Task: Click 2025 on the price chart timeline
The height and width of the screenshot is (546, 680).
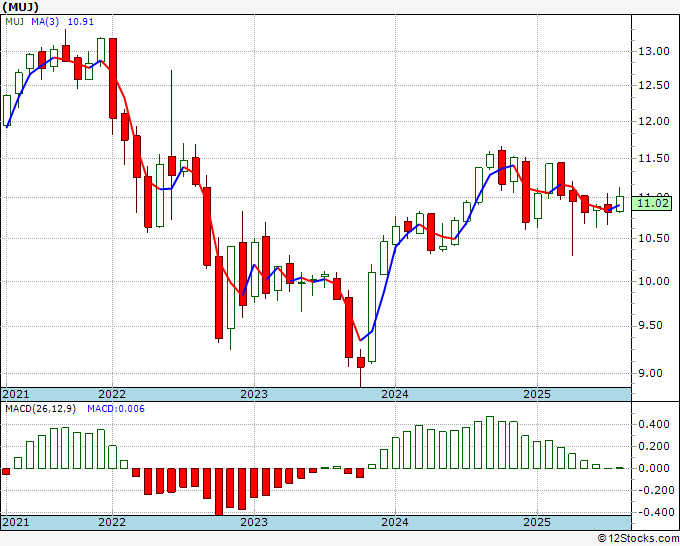Action: [x=537, y=394]
